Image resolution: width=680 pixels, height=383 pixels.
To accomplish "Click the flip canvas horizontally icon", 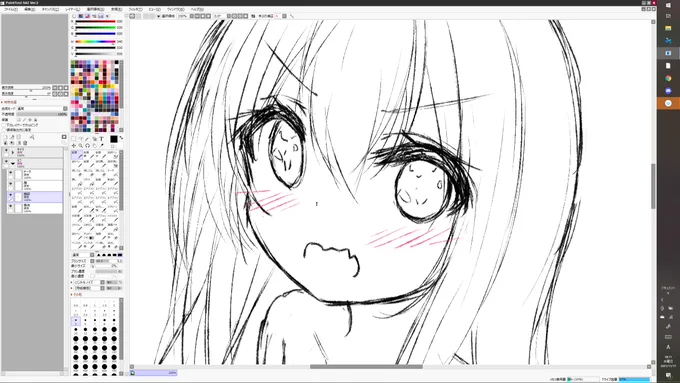I will point(253,16).
